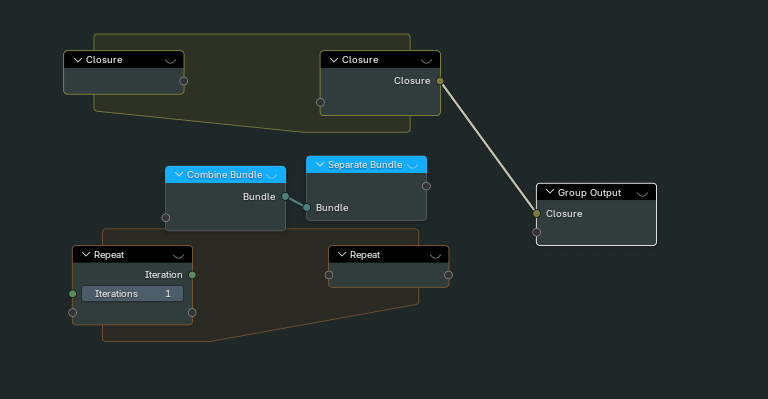Viewport: 768px width, 399px height.
Task: Collapse the left Closure node chevron
Action: tap(78, 60)
